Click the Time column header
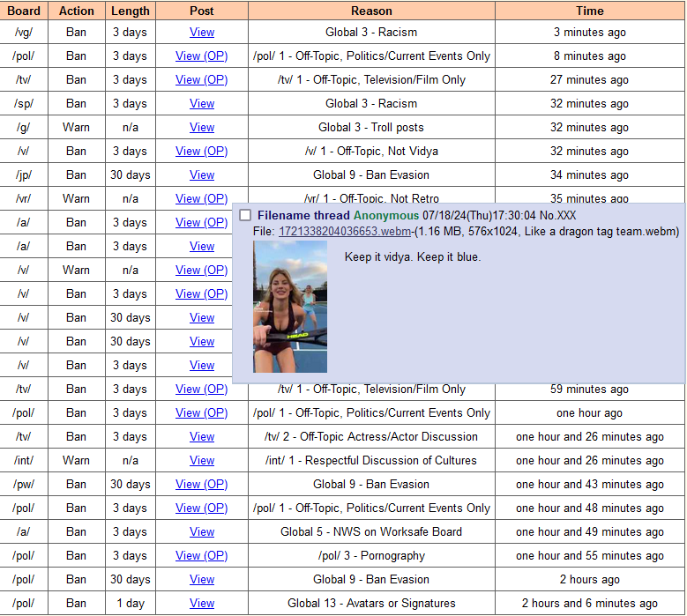Screen dimensions: 687x616 [590, 11]
